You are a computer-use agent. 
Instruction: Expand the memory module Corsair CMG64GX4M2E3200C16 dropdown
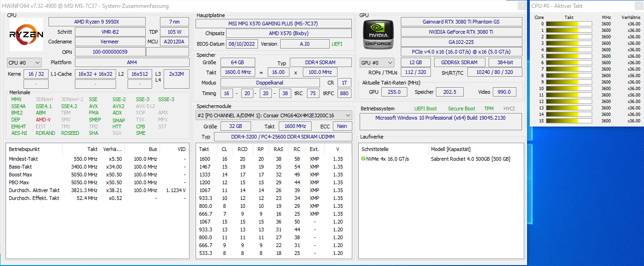275,115
